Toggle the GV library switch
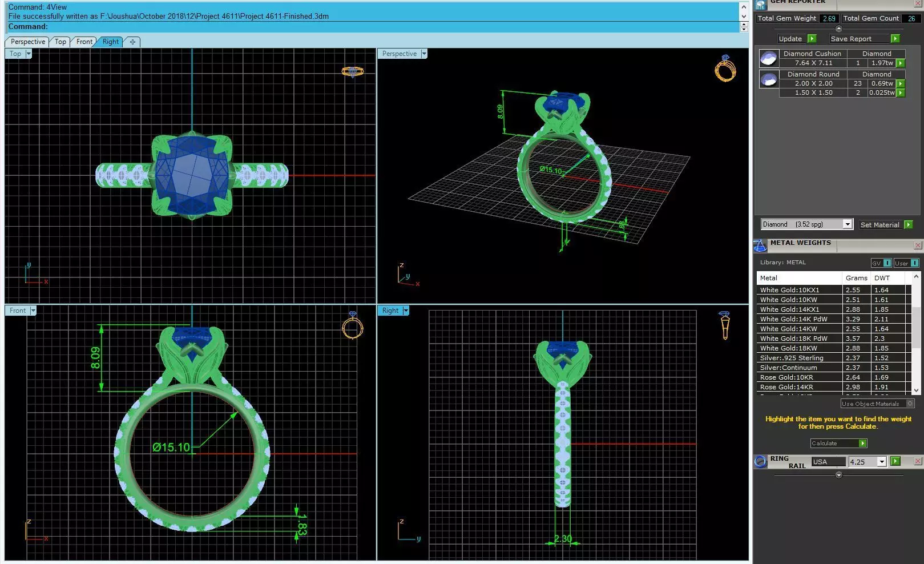 881,263
